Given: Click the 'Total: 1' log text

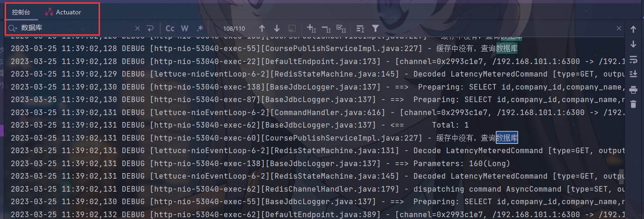Looking at the screenshot, I should (x=450, y=125).
